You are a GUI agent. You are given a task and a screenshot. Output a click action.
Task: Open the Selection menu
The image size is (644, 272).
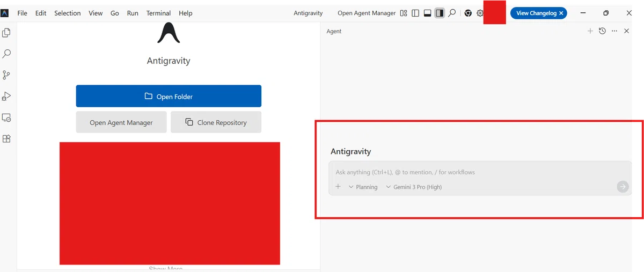pyautogui.click(x=68, y=13)
